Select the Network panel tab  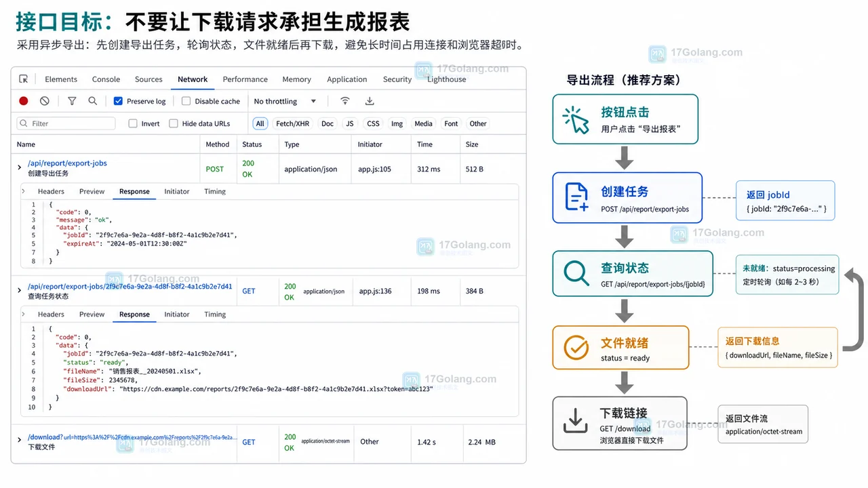click(x=193, y=79)
